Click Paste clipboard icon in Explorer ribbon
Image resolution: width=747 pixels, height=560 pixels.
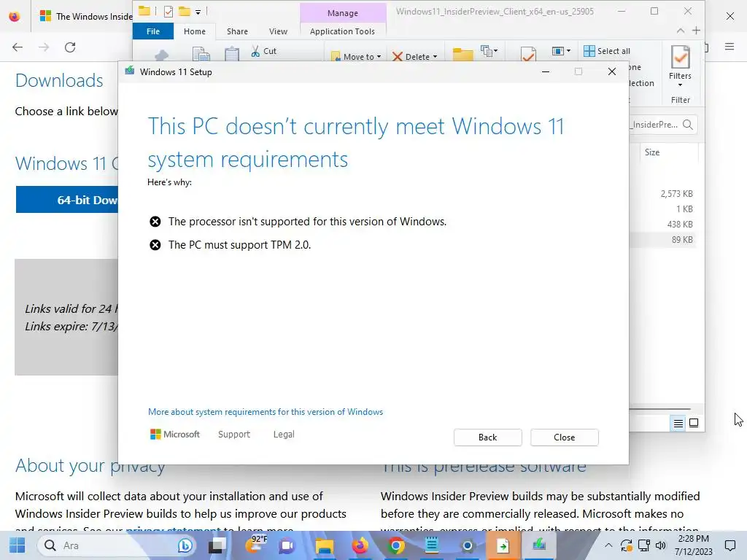click(232, 54)
